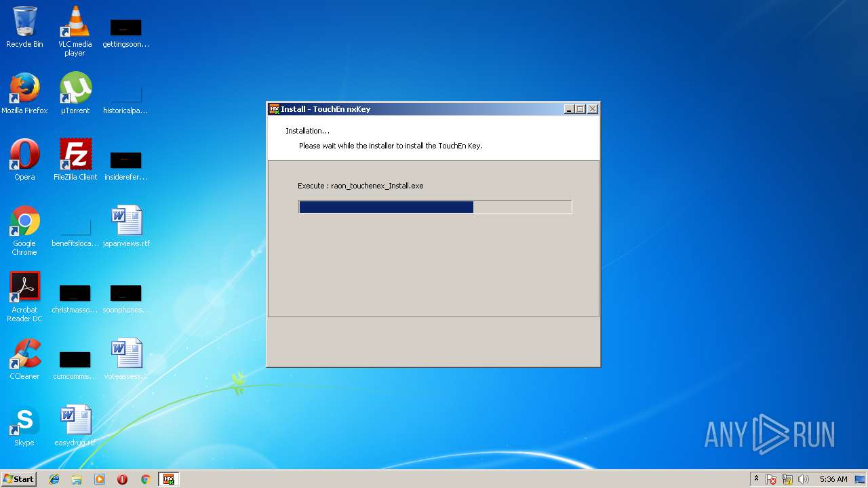This screenshot has height=488, width=868.
Task: Select the cumcommis desktop file
Action: [75, 365]
